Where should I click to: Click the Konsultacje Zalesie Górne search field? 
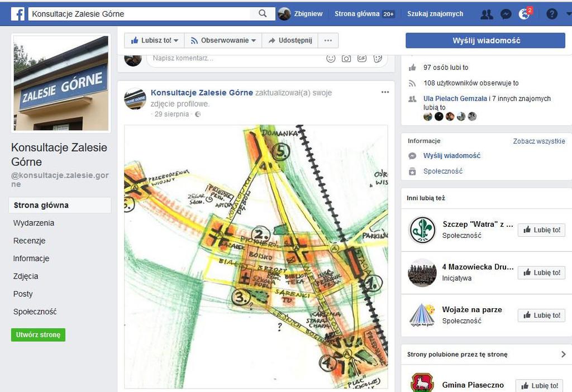[x=139, y=14]
